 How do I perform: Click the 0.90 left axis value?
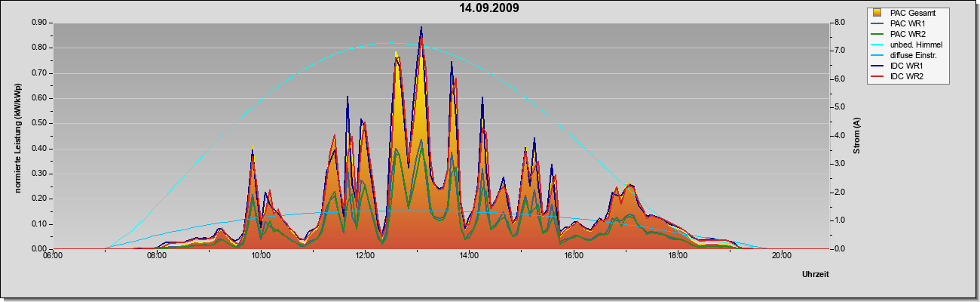[x=39, y=23]
